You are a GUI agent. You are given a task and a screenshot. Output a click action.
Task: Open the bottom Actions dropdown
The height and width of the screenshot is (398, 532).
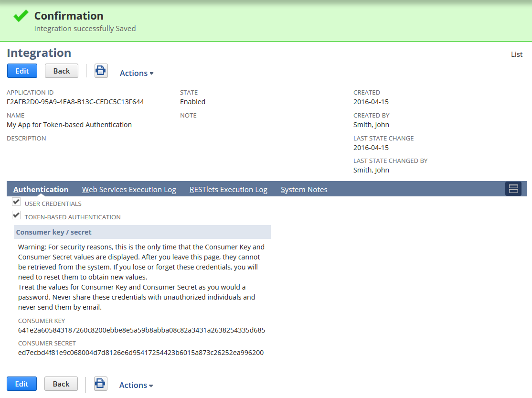(x=136, y=385)
